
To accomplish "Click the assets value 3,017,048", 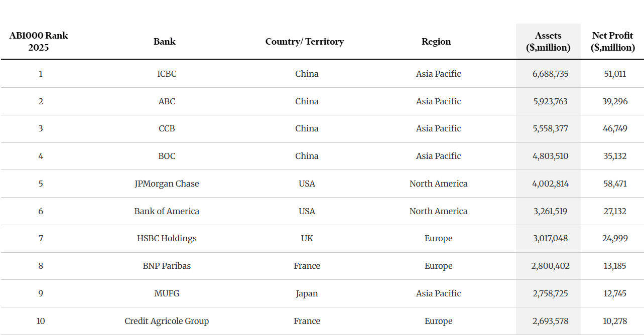I will pos(551,238).
